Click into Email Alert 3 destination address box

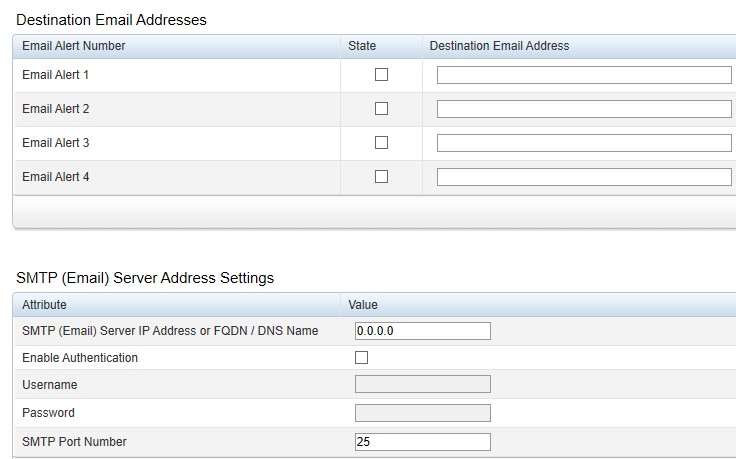pyautogui.click(x=584, y=143)
